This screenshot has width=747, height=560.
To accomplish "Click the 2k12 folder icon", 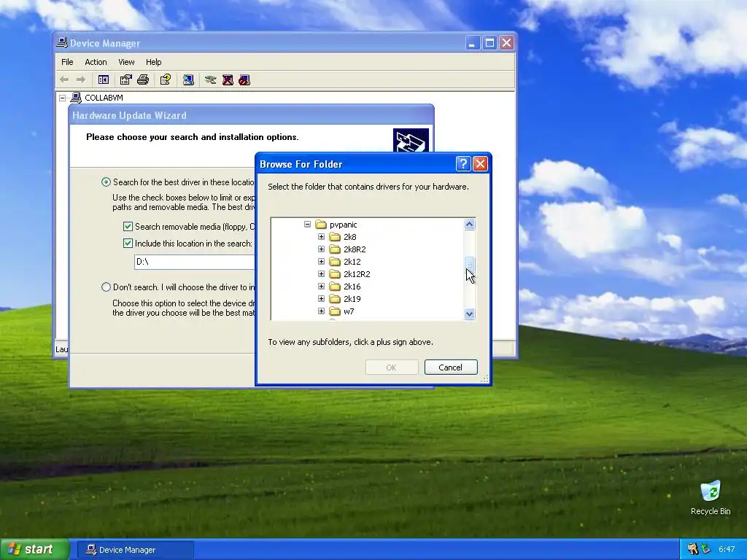I will pos(335,262).
